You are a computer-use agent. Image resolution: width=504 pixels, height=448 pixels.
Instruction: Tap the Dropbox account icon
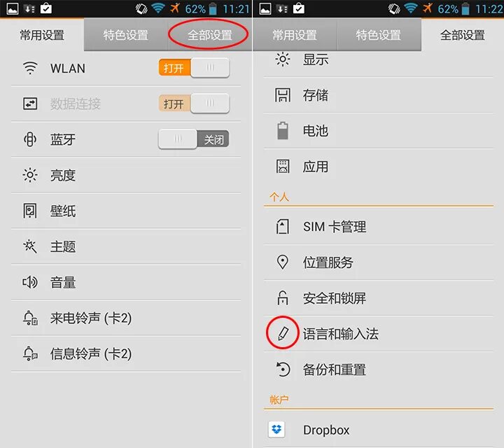tap(276, 429)
